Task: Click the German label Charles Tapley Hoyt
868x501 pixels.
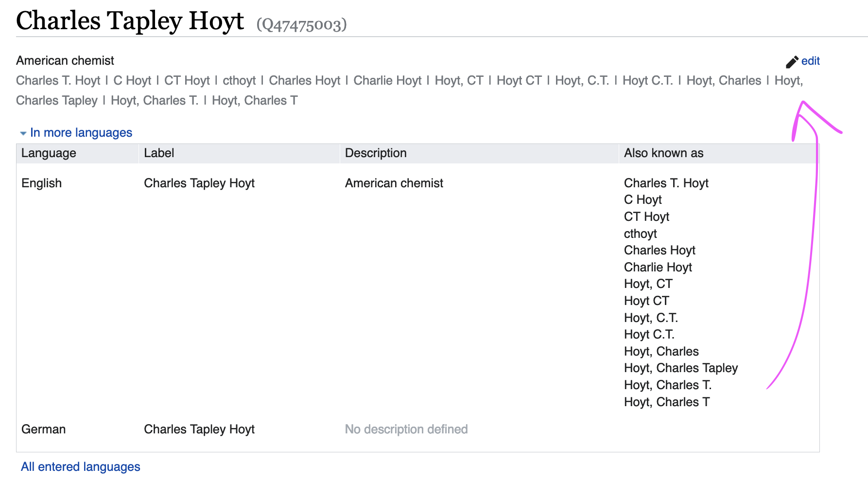Action: coord(199,429)
